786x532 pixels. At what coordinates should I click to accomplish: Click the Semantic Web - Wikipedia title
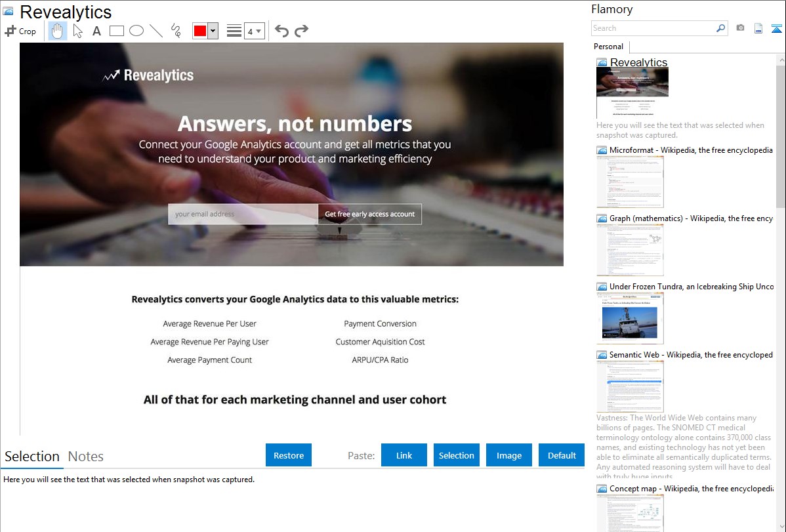click(x=691, y=354)
